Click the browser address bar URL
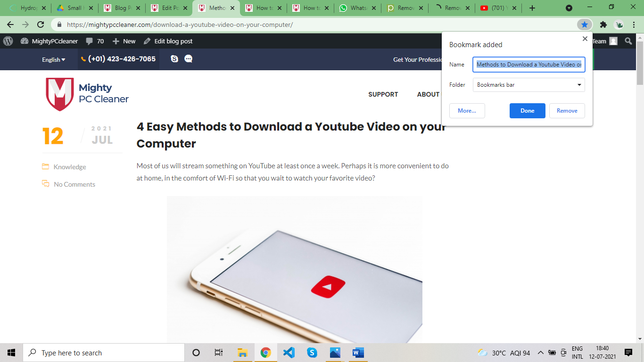Viewport: 644px width, 362px height. point(180,25)
